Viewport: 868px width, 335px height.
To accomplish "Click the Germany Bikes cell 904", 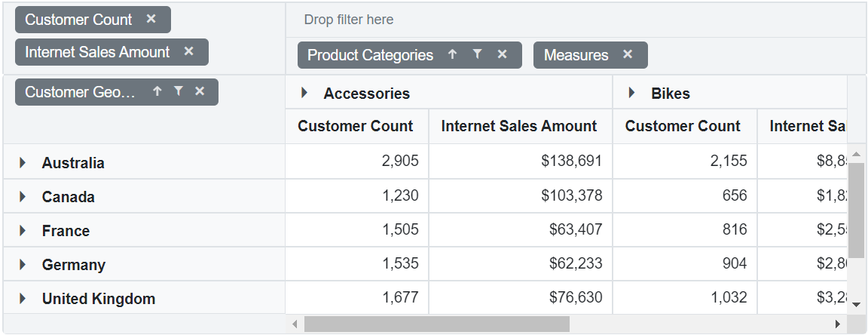I will point(685,263).
